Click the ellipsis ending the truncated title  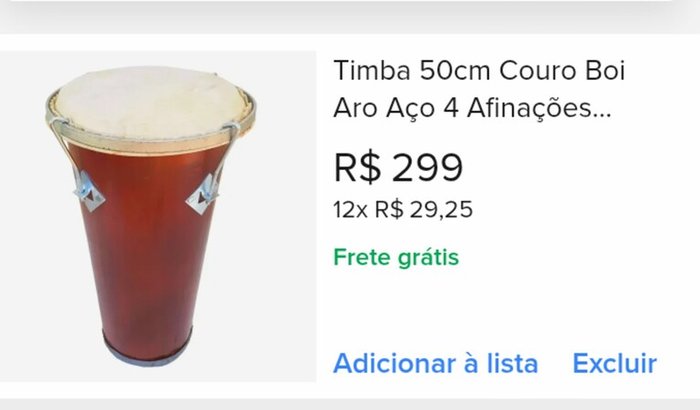point(602,115)
